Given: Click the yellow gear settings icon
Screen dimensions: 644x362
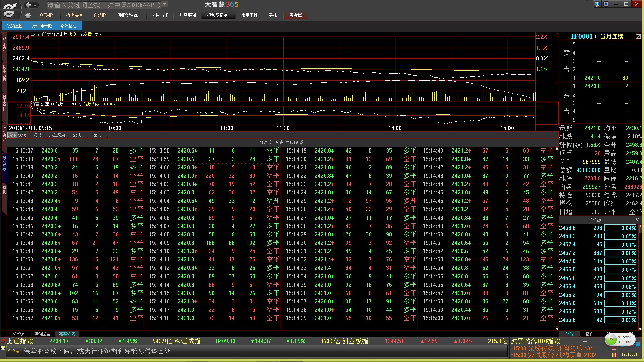Looking at the screenshot, I should 614,355.
